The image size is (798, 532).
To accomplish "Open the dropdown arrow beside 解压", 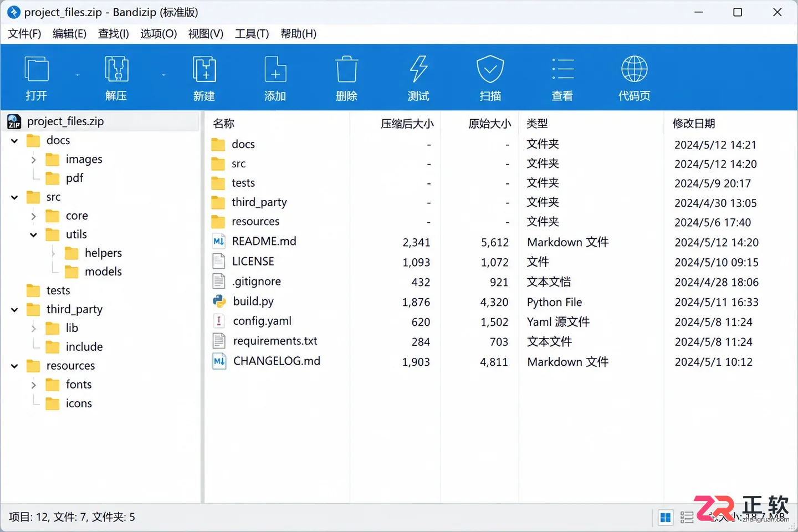I will (163, 75).
